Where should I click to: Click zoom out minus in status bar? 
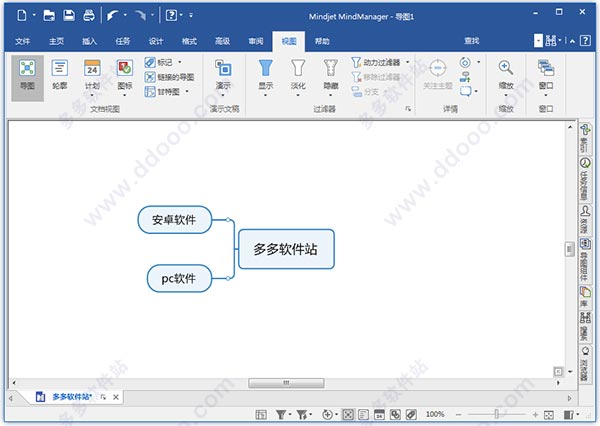pos(459,415)
